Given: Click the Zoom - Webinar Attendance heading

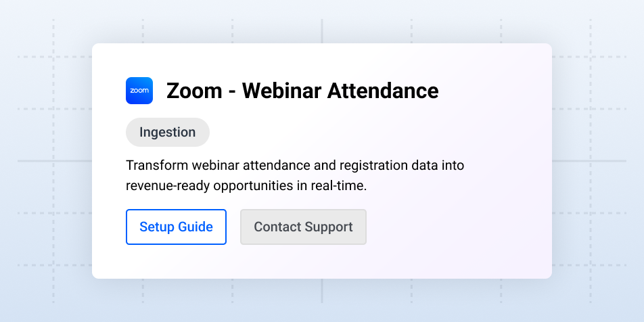Looking at the screenshot, I should tap(302, 91).
